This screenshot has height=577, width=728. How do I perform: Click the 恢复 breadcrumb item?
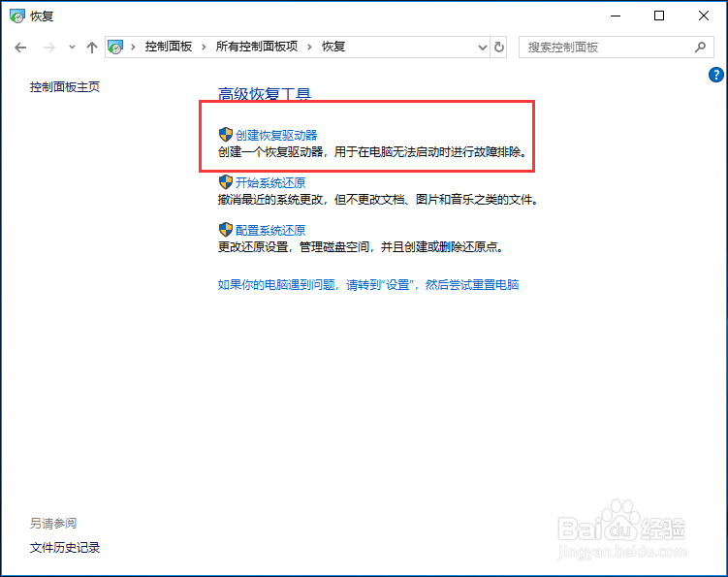click(x=333, y=47)
